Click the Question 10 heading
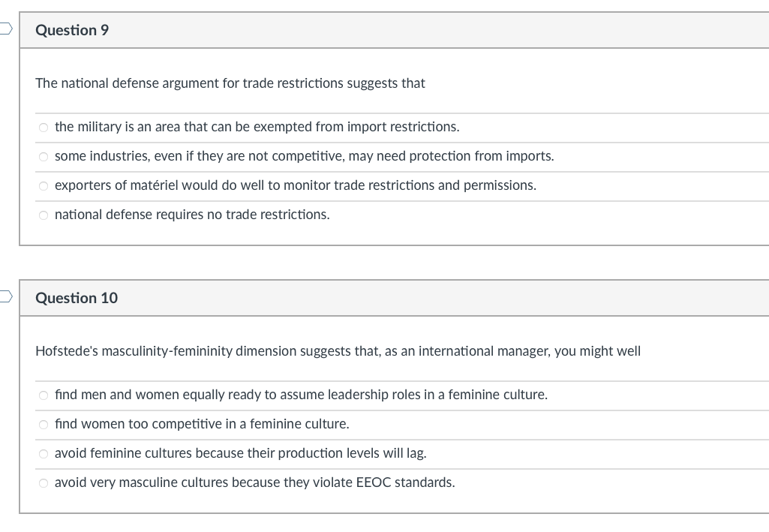Viewport: 769px width, 532px height. point(77,299)
